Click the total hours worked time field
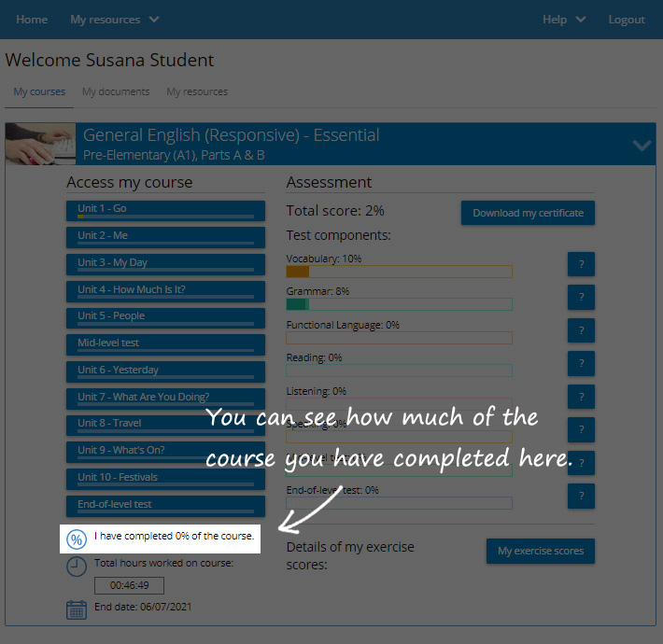 [x=129, y=586]
